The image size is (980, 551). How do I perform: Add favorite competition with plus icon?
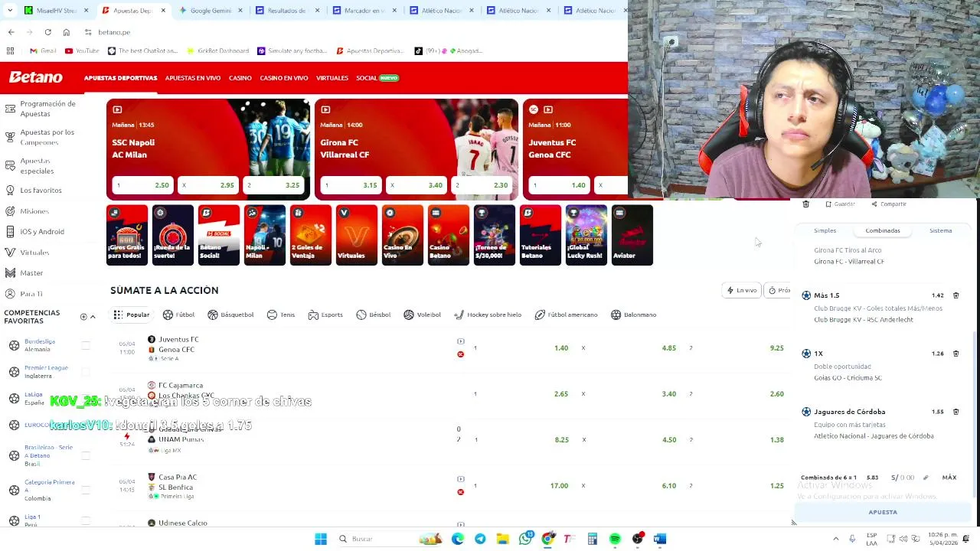pyautogui.click(x=83, y=317)
